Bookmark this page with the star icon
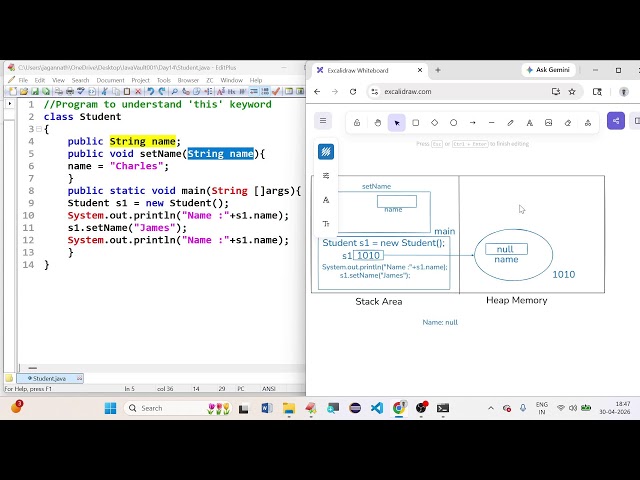The image size is (640, 480). (x=572, y=91)
